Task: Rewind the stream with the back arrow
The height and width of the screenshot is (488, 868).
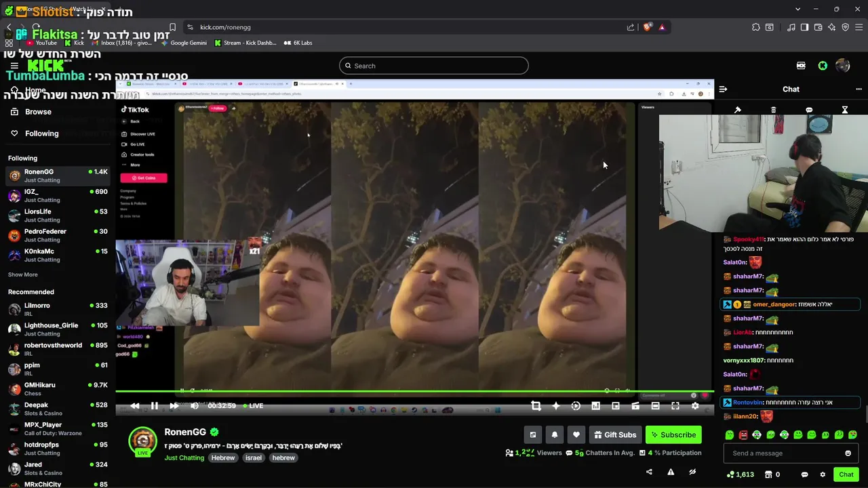Action: 134,406
